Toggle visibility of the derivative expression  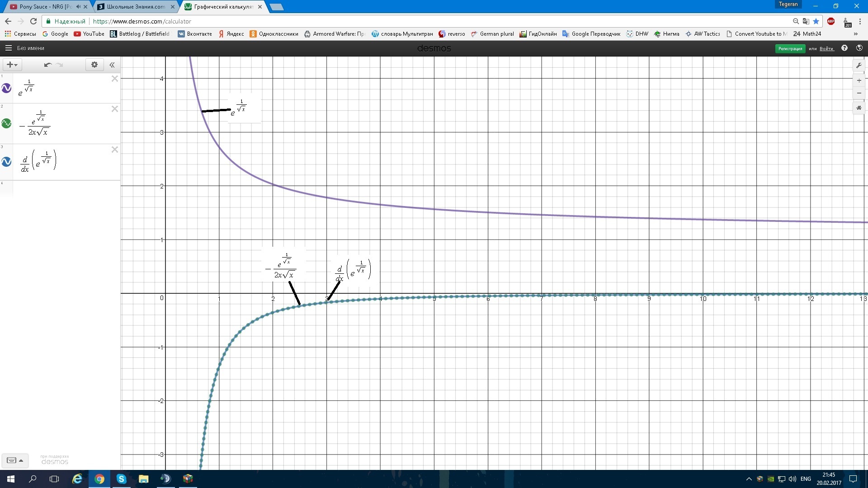6,161
